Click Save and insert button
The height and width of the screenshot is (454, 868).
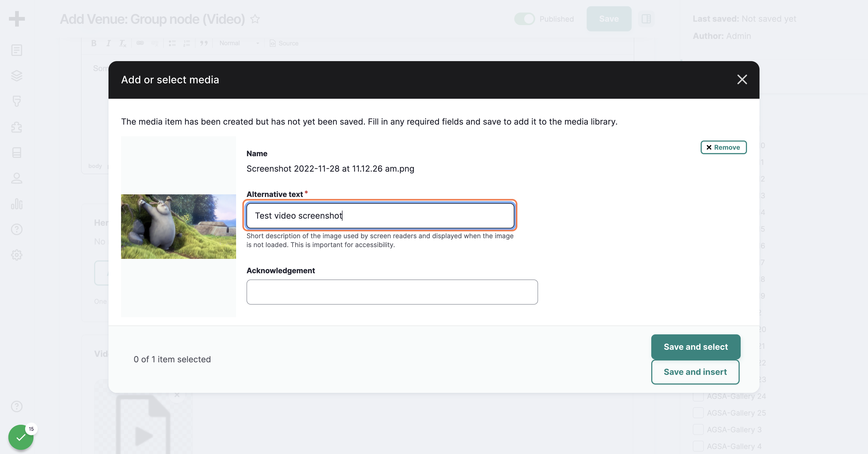click(x=695, y=372)
